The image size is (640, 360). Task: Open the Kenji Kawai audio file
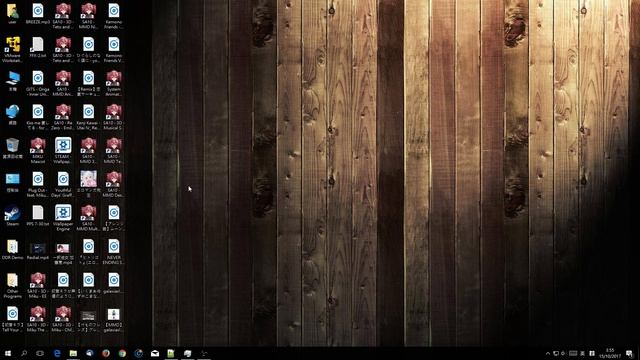click(x=88, y=117)
